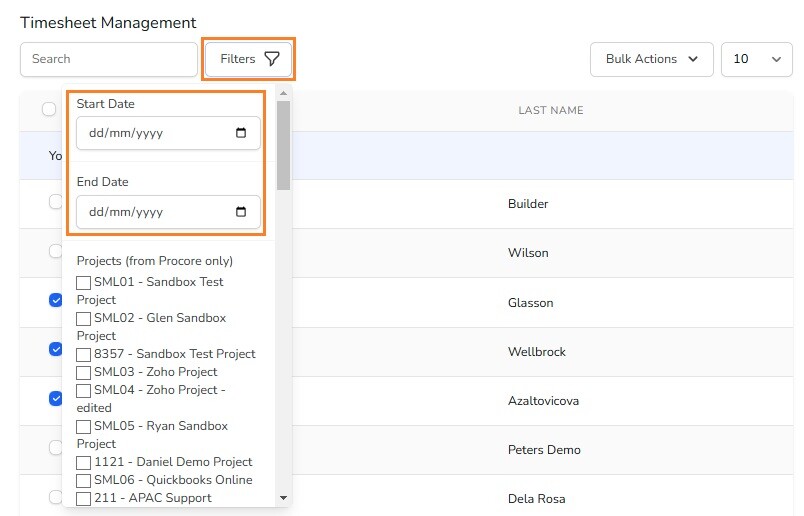
Task: Open the Bulk Actions dropdown
Action: 651,59
